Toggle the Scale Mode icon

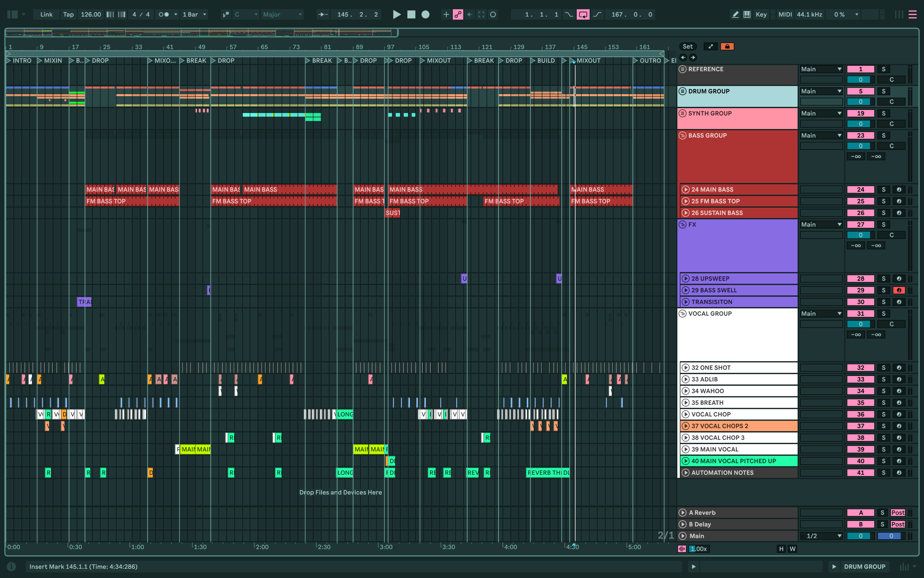tap(226, 14)
